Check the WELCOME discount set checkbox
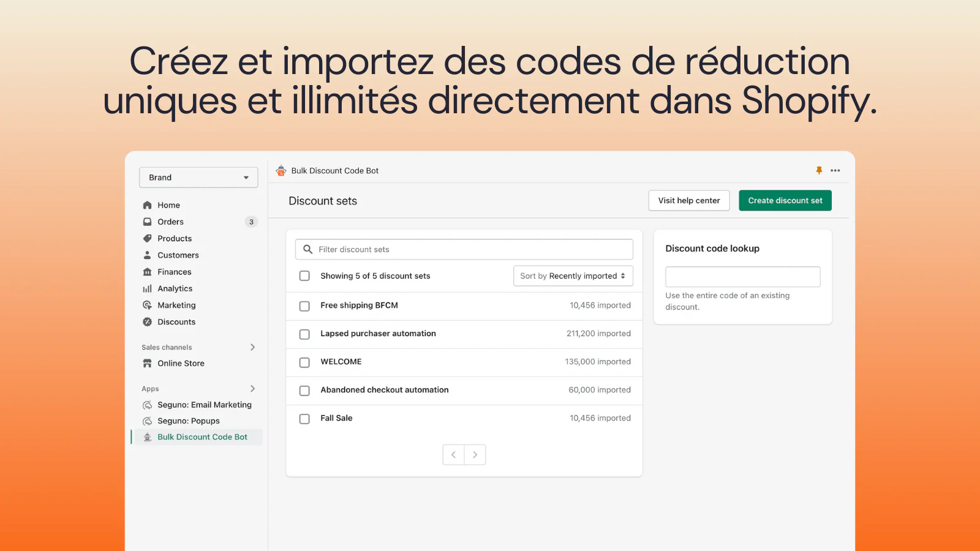The image size is (980, 551). (x=304, y=362)
